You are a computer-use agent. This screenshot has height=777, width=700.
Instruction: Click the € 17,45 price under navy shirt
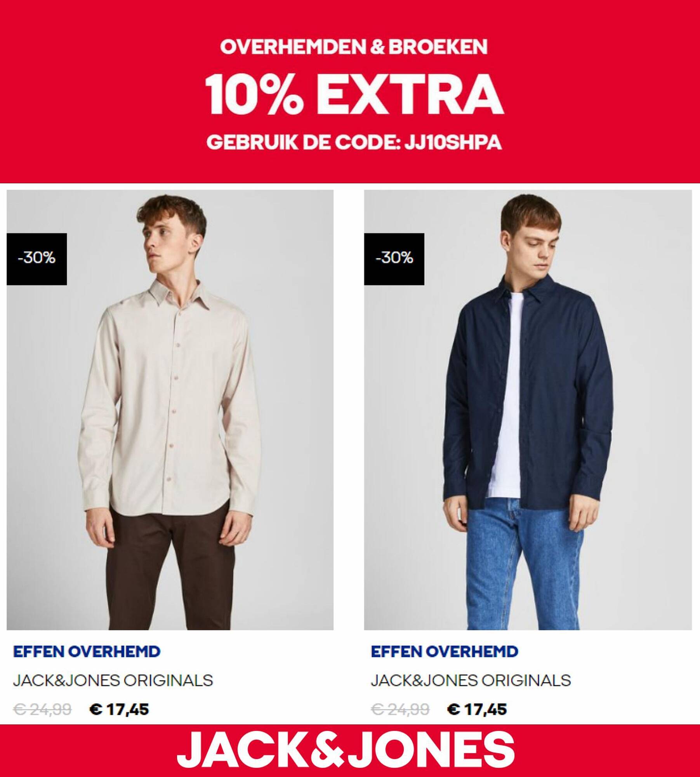click(477, 709)
